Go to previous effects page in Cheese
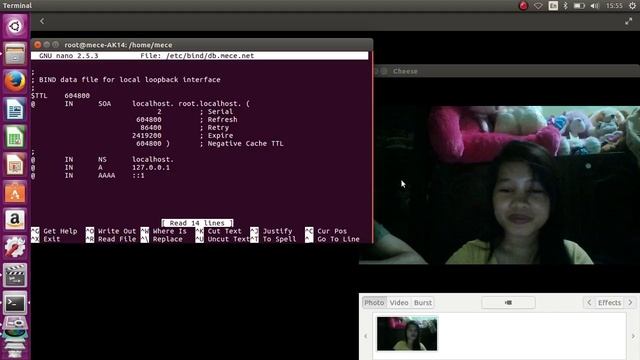Viewport: 640px width, 360px height. pyautogui.click(x=589, y=302)
